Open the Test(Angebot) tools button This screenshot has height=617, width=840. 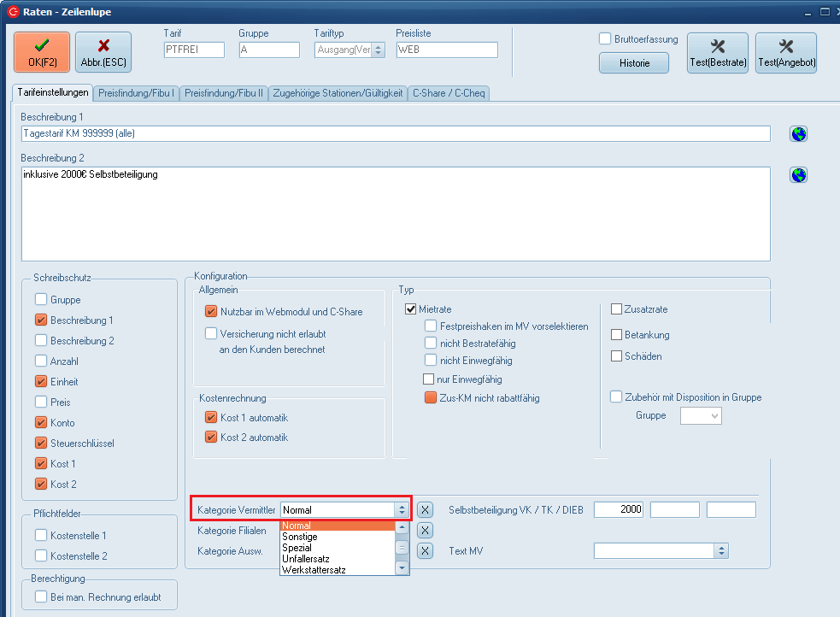coord(785,52)
